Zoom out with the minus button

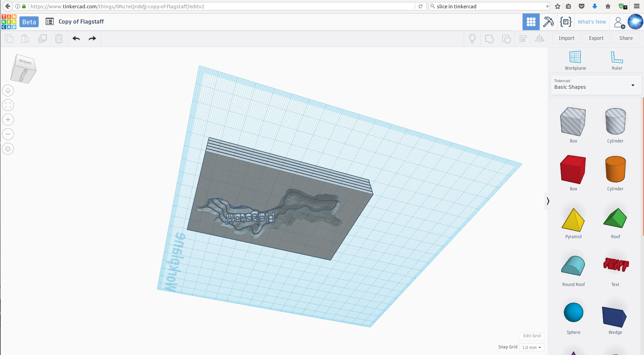(x=8, y=134)
